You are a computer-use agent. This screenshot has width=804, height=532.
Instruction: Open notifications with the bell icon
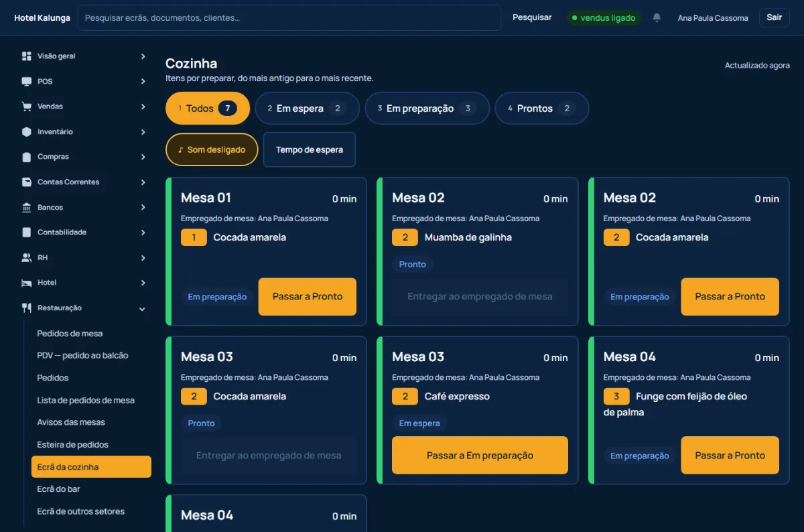(657, 18)
